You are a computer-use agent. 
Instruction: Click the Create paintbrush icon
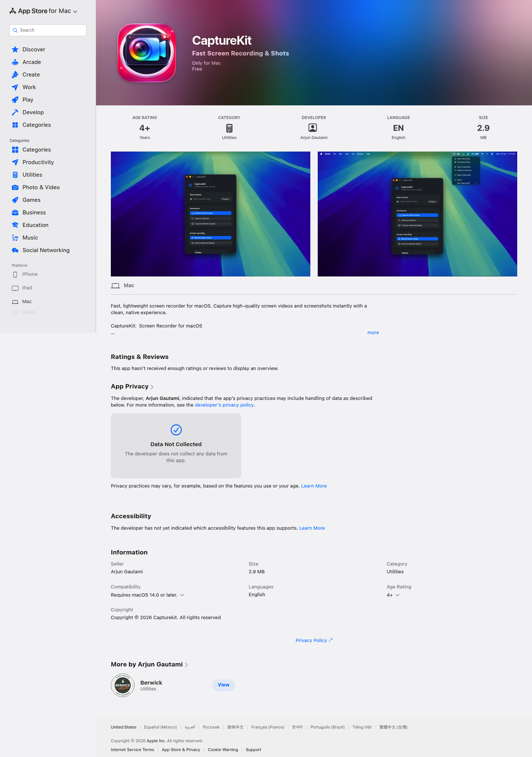tap(15, 75)
